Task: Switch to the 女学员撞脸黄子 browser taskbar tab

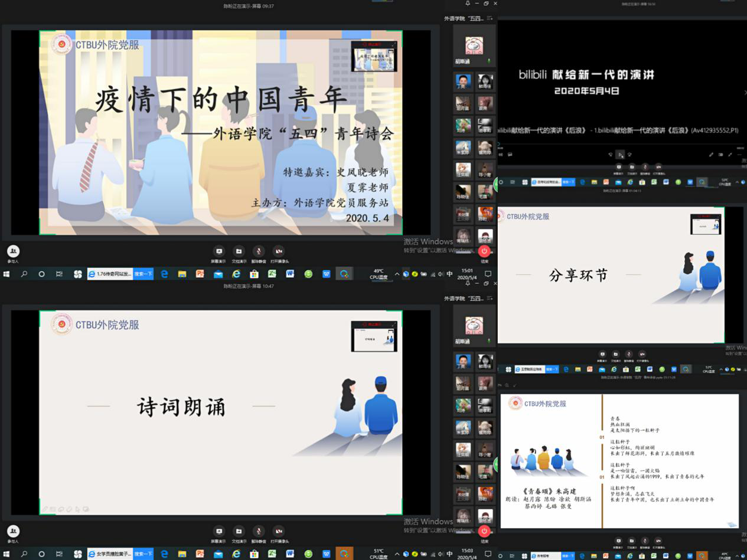Action: (x=110, y=554)
